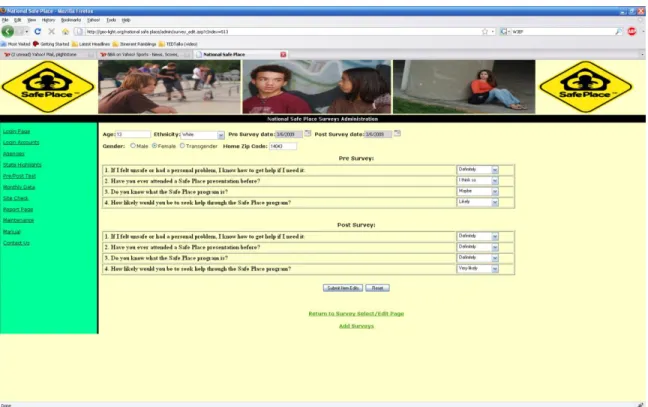Image resolution: width=648 pixels, height=407 pixels.
Task: Open the Help menu
Action: click(x=126, y=20)
